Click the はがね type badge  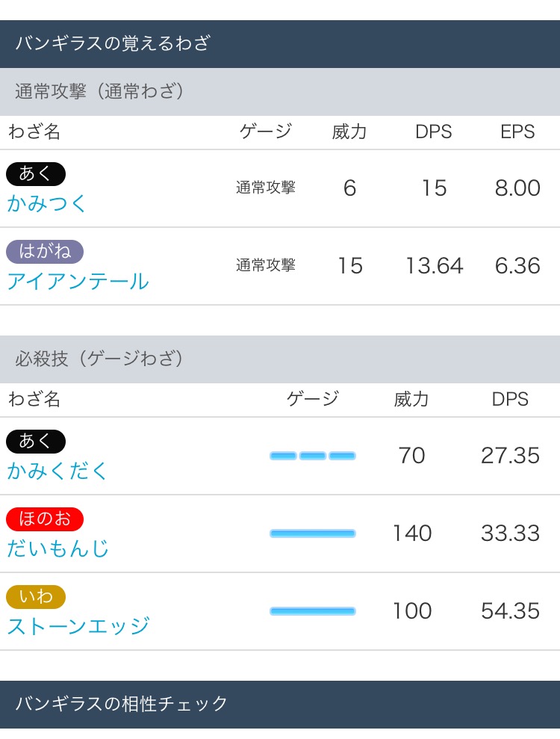coord(45,252)
